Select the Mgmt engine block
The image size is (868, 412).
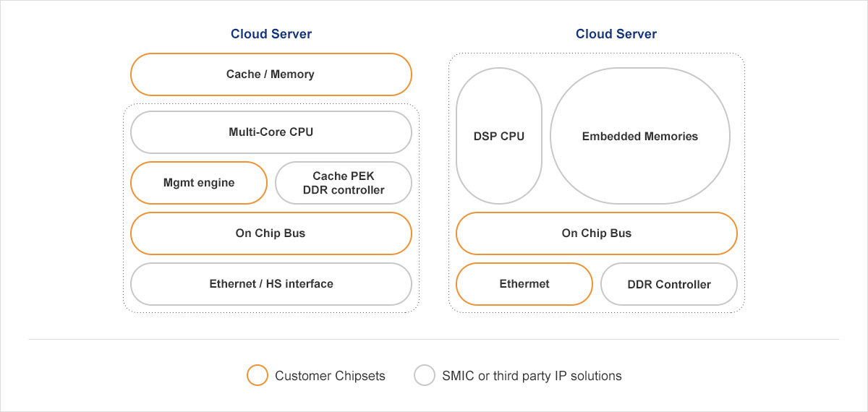[x=199, y=183]
